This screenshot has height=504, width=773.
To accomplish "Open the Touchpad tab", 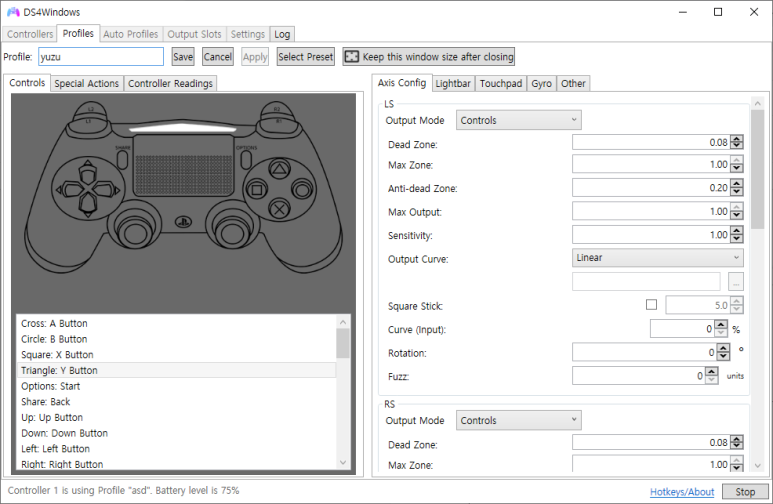I will point(501,83).
